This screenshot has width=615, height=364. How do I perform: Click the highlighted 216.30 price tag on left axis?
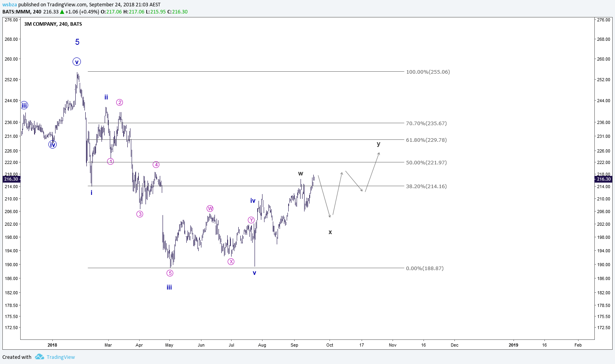pyautogui.click(x=11, y=179)
